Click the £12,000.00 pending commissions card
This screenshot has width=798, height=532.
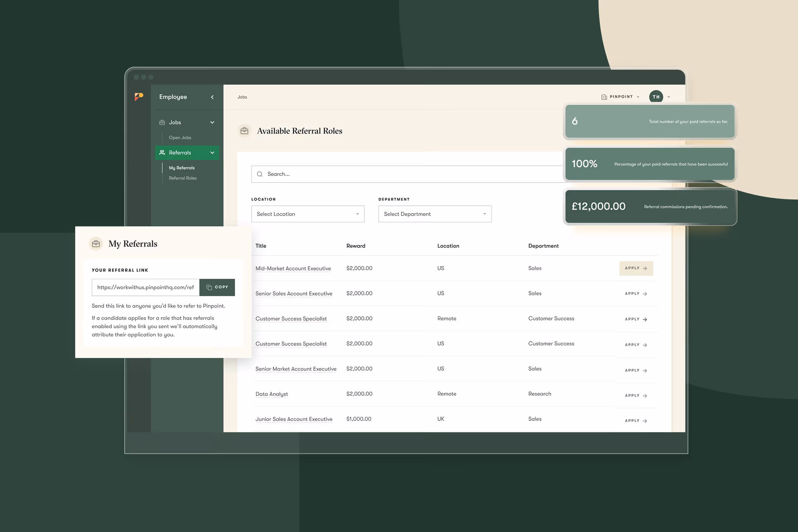[x=650, y=207]
